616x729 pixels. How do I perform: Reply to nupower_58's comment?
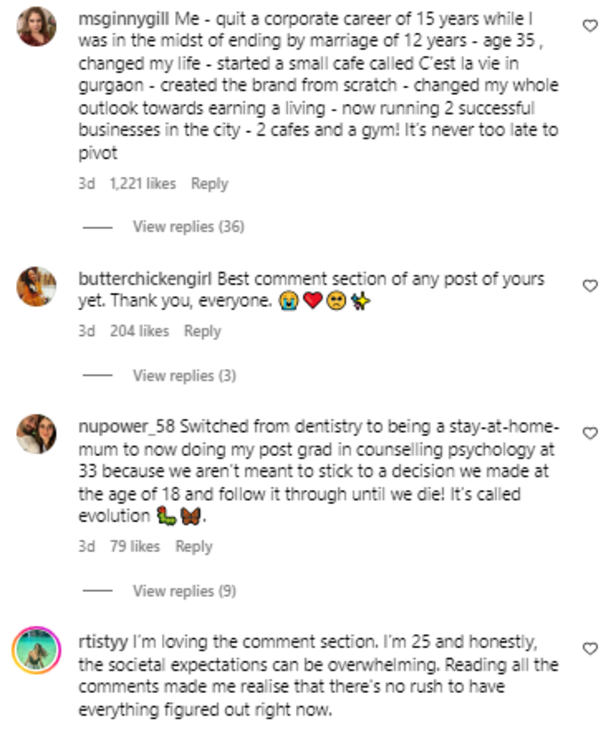click(194, 547)
